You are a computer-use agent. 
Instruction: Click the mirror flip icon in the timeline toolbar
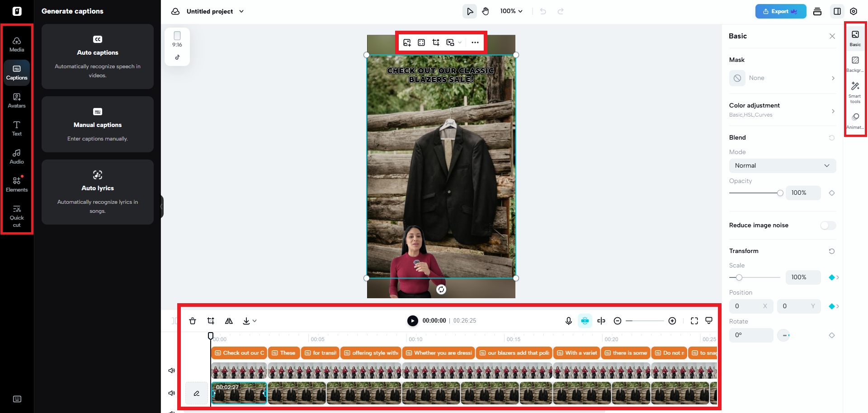pyautogui.click(x=229, y=321)
